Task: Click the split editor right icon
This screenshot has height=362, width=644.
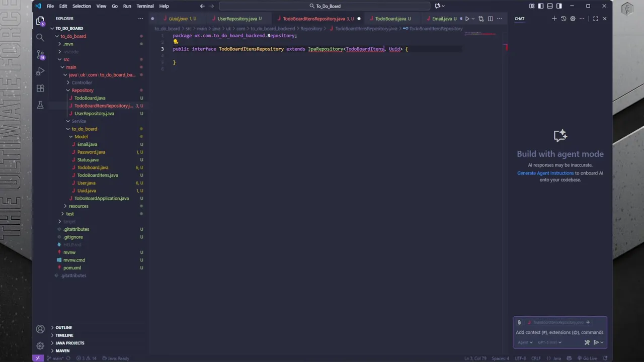Action: (x=490, y=19)
